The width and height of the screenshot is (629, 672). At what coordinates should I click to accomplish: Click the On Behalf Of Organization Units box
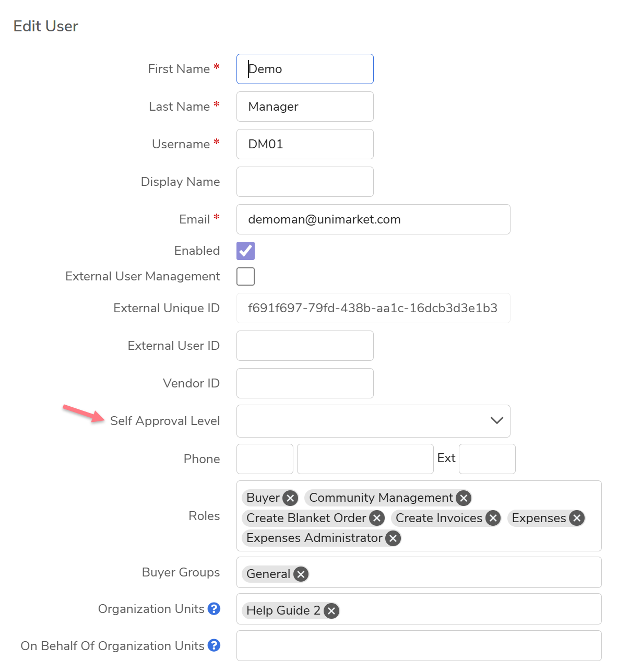click(419, 646)
